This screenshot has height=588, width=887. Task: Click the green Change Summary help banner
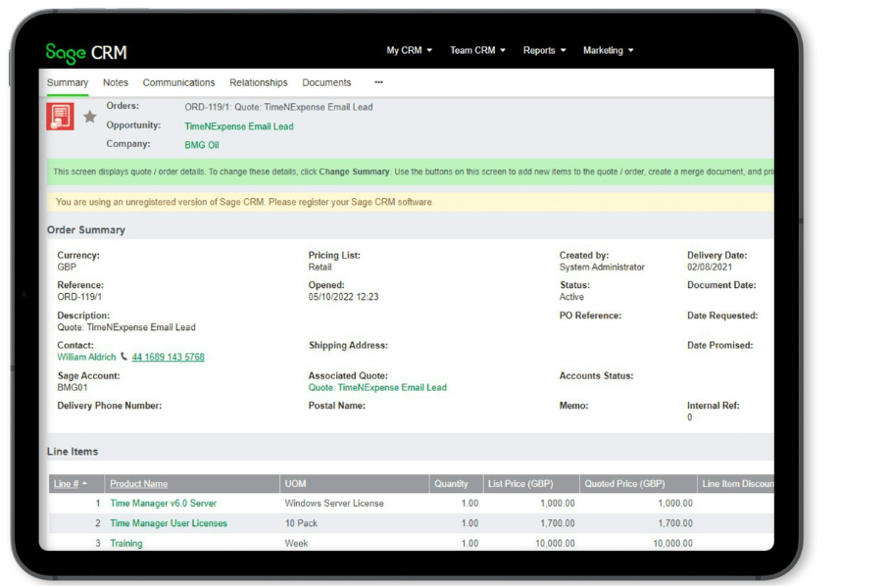[410, 171]
